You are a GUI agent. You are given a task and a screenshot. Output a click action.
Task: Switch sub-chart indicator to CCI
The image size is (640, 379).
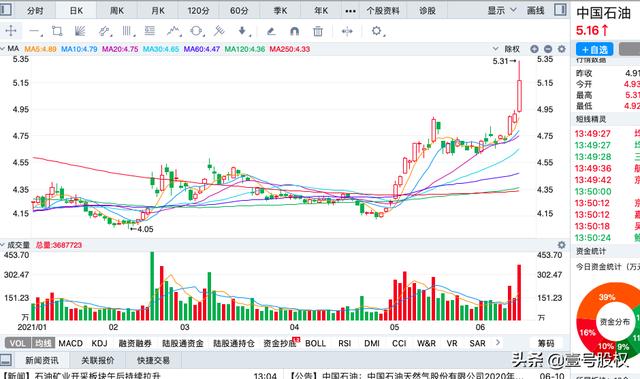(x=399, y=343)
